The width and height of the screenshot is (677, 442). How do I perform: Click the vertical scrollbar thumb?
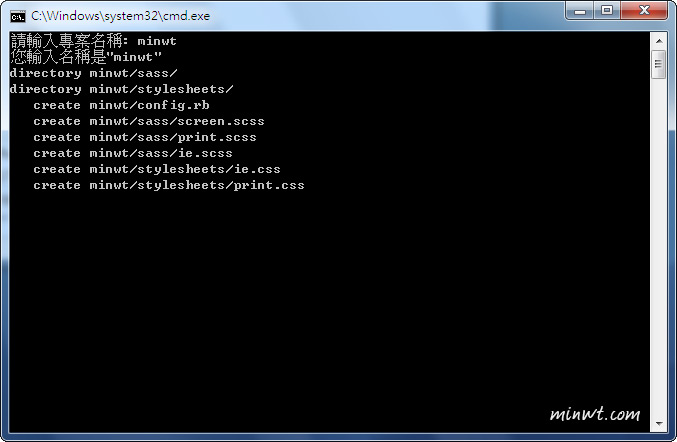point(659,64)
